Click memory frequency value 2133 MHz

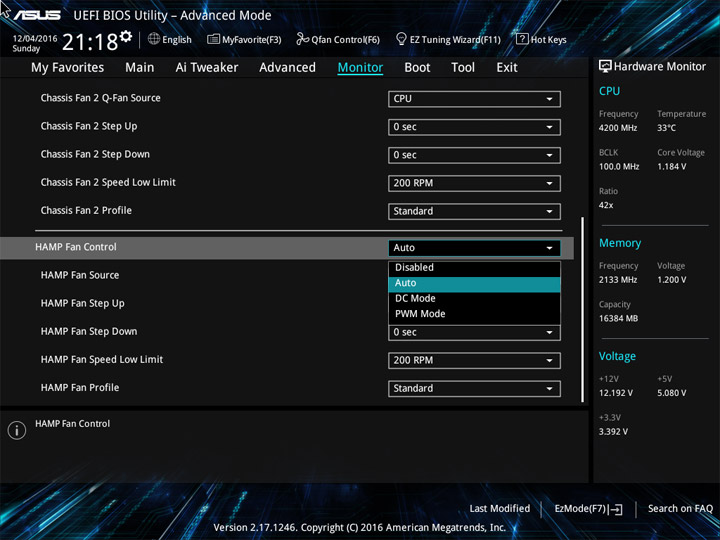pos(618,280)
